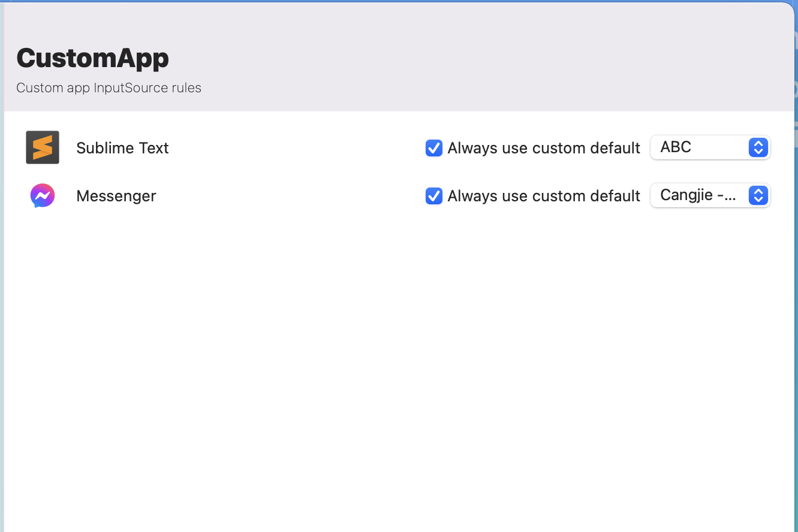
Task: Uncheck Messenger's custom default checkbox
Action: click(434, 196)
